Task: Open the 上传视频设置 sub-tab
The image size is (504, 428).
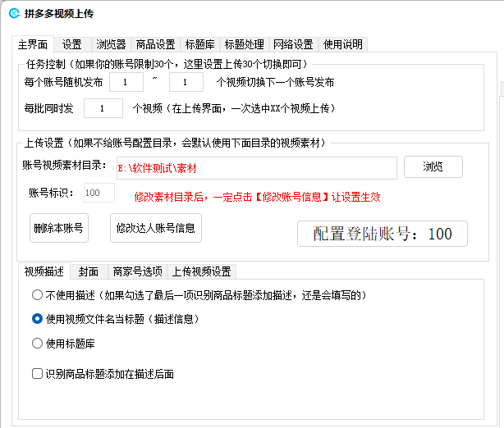Action: tap(202, 271)
